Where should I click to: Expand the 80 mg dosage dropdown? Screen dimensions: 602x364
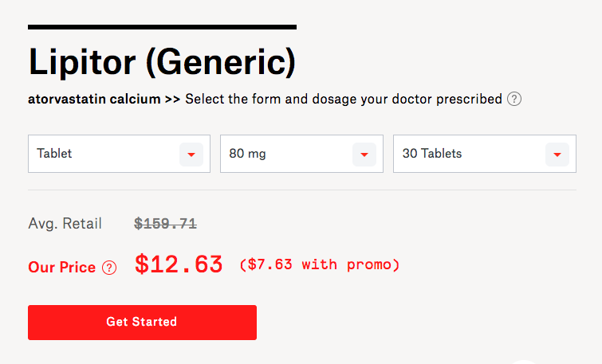[x=301, y=154]
